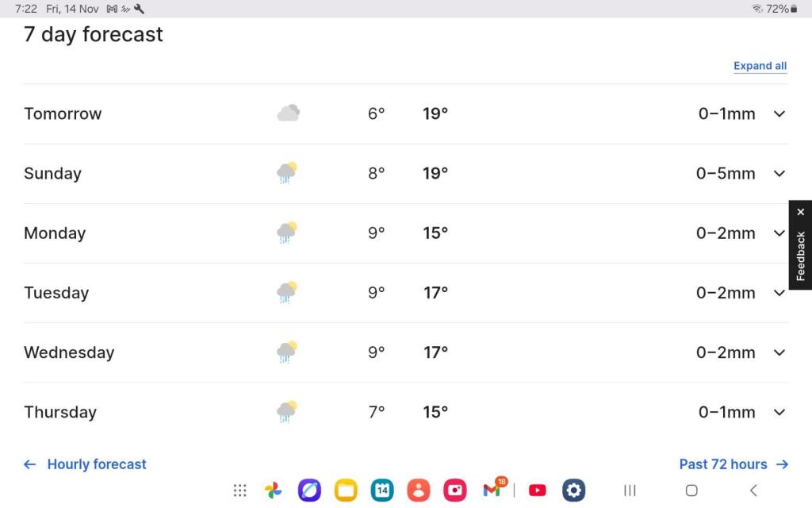
Task: Open Google Photos from the taskbar
Action: (x=273, y=491)
